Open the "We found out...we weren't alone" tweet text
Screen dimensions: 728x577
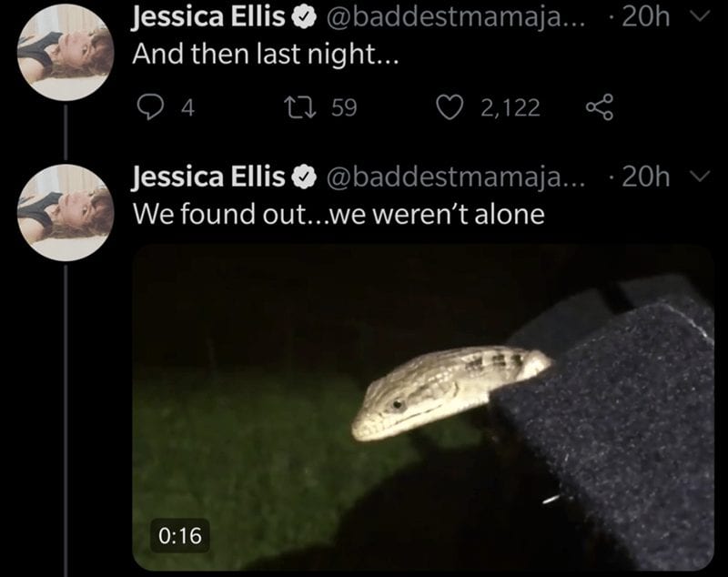coord(339,215)
